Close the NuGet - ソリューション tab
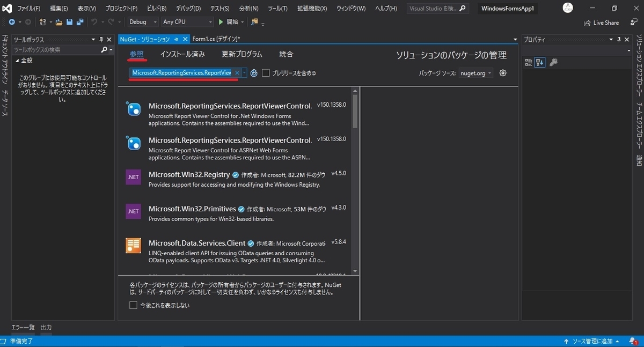Image resolution: width=644 pixels, height=347 pixels. point(185,39)
